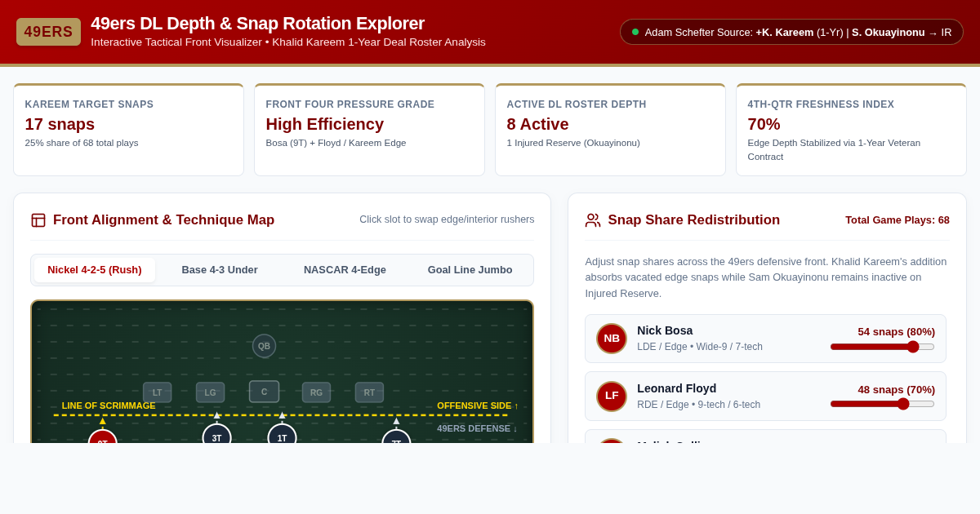Click the 'Snap Share Redistribution' heading
The height and width of the screenshot is (514, 980).
(694, 220)
